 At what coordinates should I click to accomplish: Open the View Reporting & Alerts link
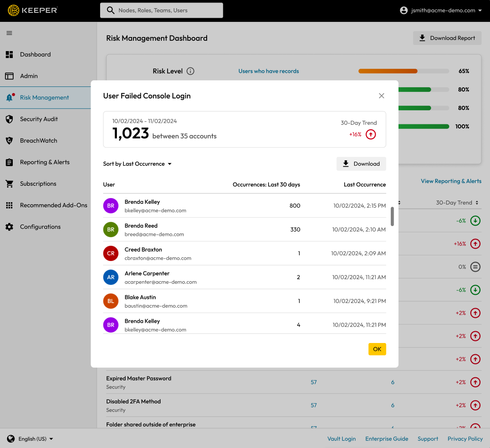[x=451, y=181]
